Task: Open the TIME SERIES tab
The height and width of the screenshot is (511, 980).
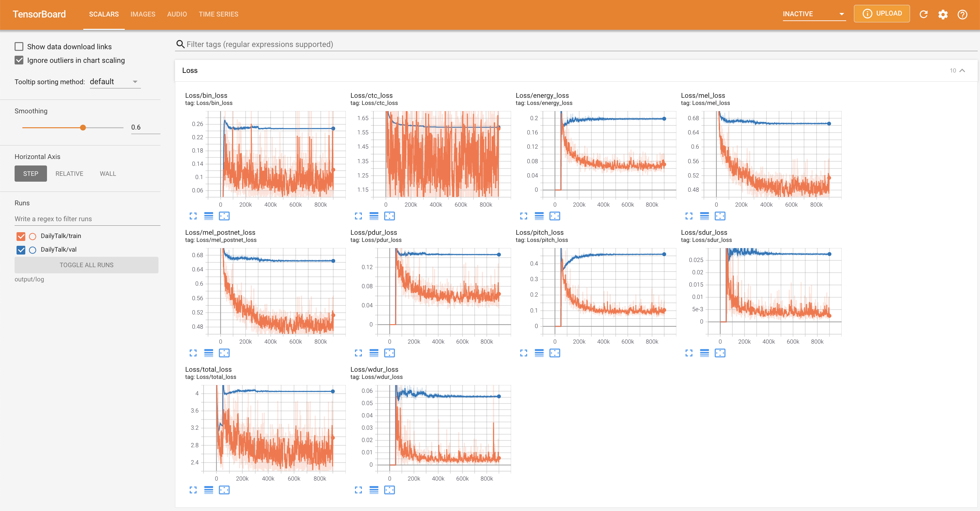Action: point(218,14)
